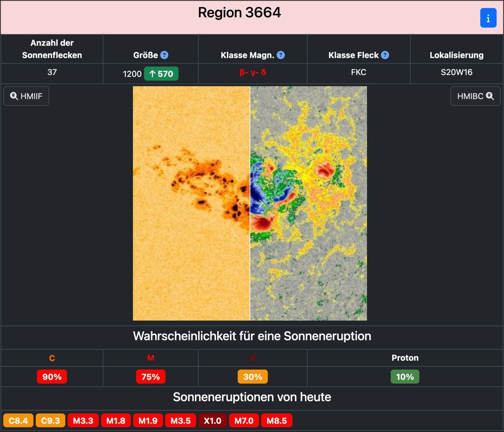The height and width of the screenshot is (432, 504).
Task: Open the HMIBC zoom view
Action: (x=475, y=96)
